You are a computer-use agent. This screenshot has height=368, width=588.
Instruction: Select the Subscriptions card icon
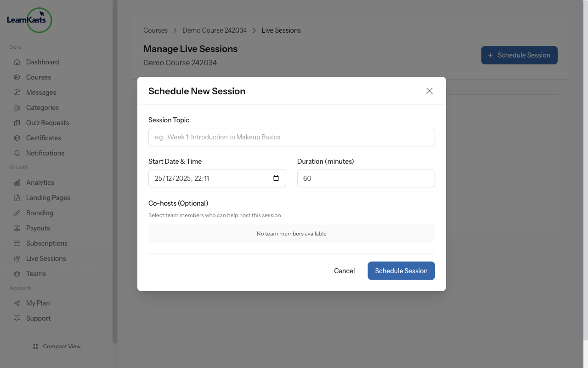click(17, 243)
